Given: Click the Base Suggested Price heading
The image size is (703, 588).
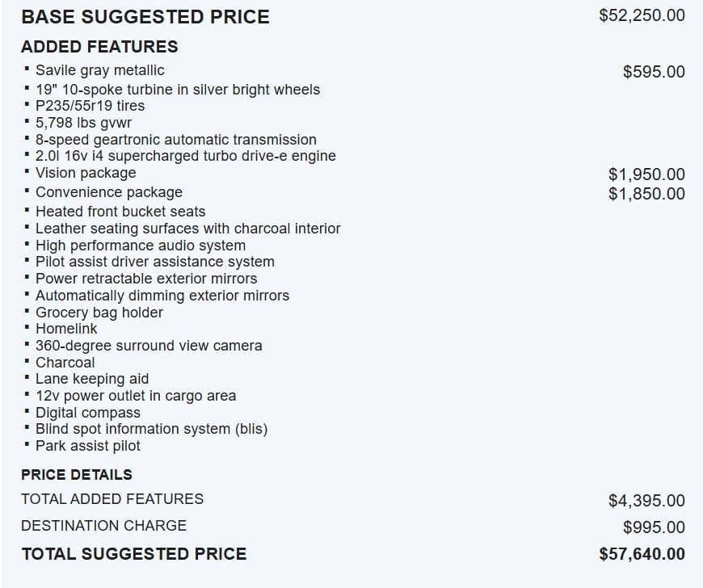Looking at the screenshot, I should (145, 17).
